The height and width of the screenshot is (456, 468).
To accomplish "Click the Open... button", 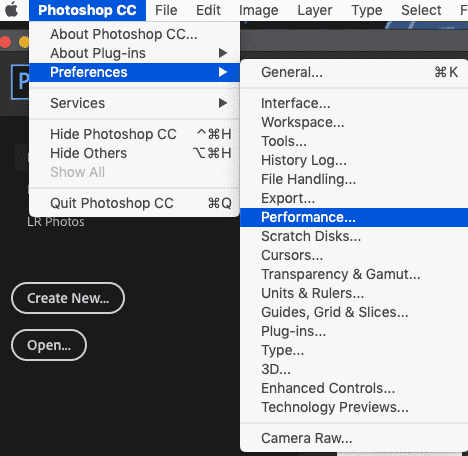I will click(49, 345).
